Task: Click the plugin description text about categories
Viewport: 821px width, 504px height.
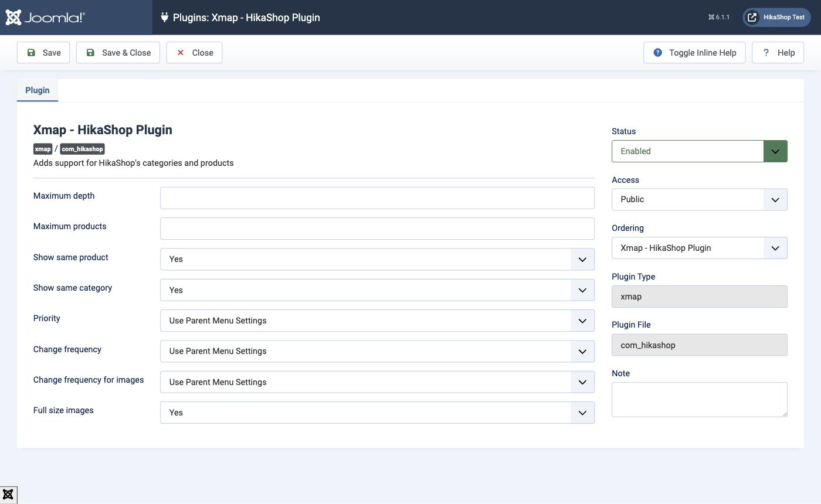Action: 134,163
